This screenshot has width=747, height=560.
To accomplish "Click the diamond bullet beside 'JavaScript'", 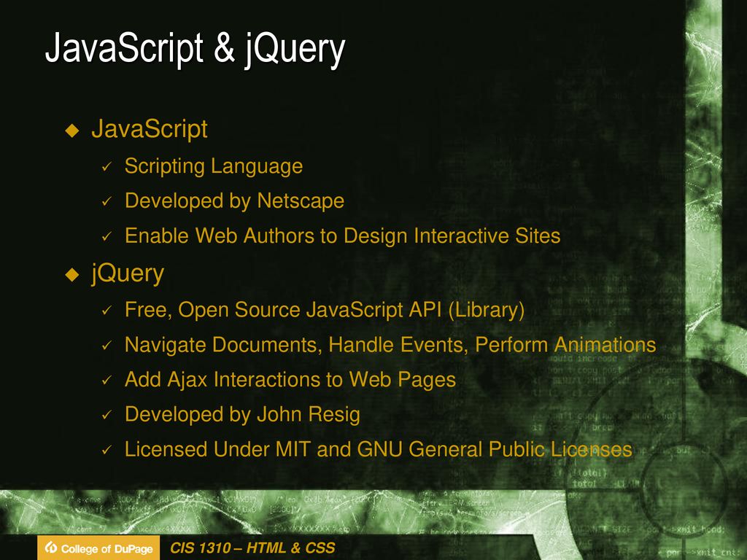I will (72, 130).
